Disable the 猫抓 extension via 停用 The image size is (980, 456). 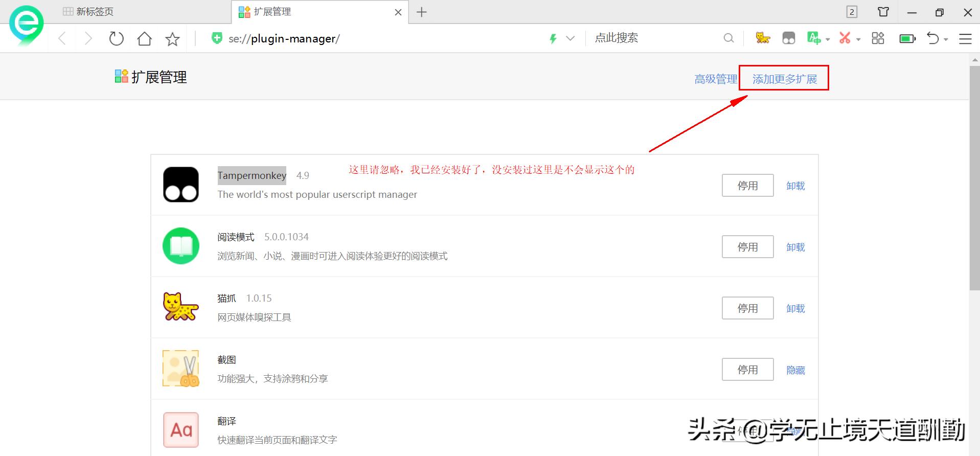click(x=747, y=308)
